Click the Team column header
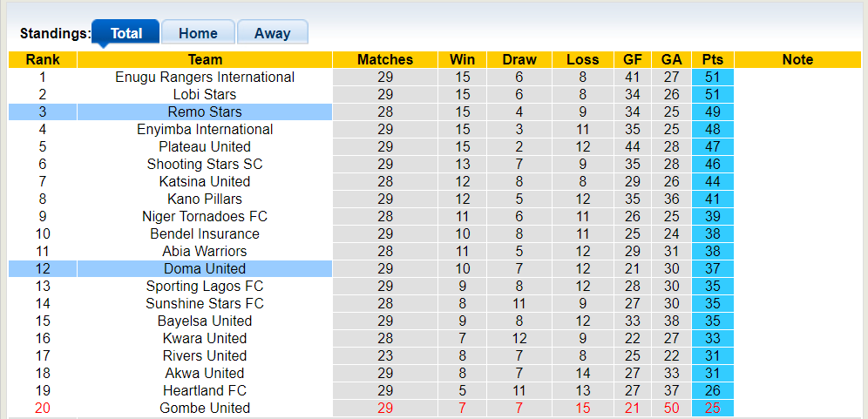Screen dimensions: 868x419 point(205,59)
